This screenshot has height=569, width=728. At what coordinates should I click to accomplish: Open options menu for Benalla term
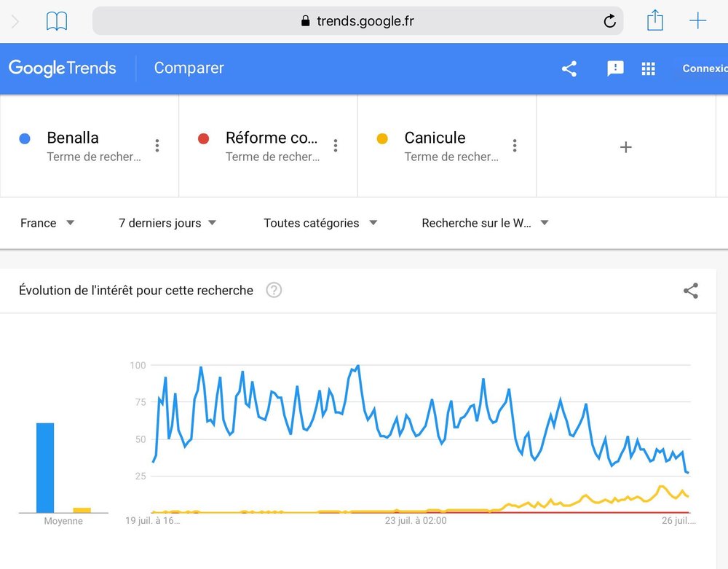(x=157, y=146)
